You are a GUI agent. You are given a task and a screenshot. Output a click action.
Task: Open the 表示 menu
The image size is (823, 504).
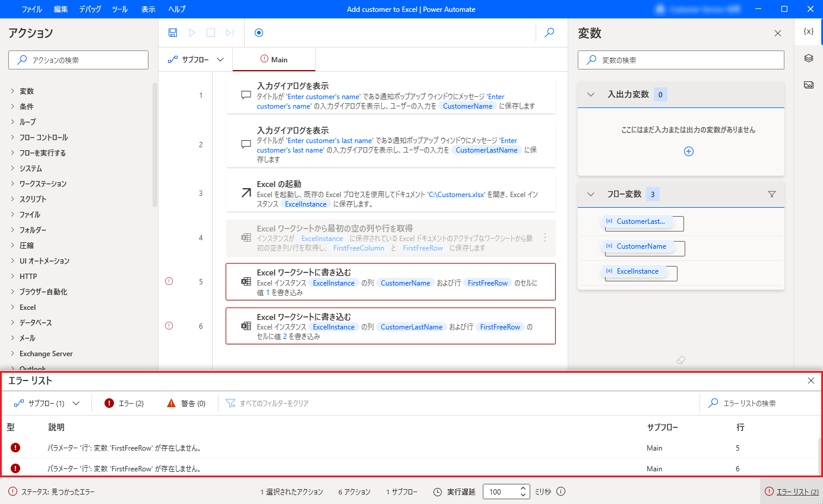point(148,9)
